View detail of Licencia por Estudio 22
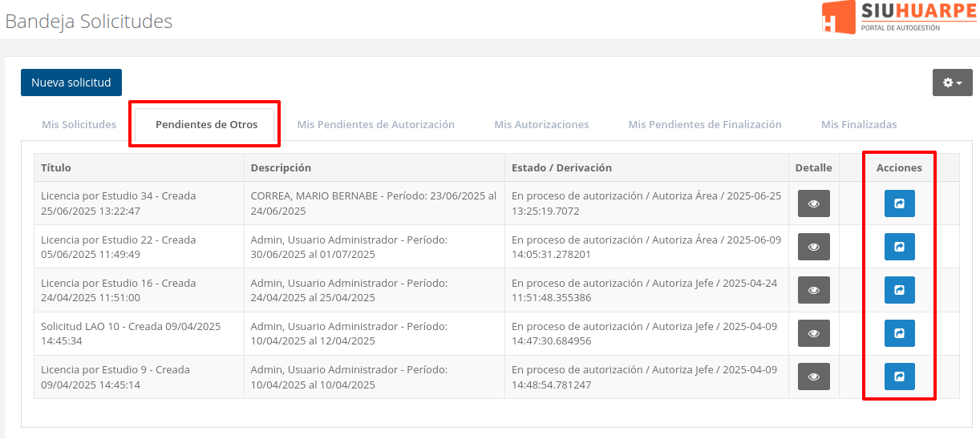 click(813, 247)
